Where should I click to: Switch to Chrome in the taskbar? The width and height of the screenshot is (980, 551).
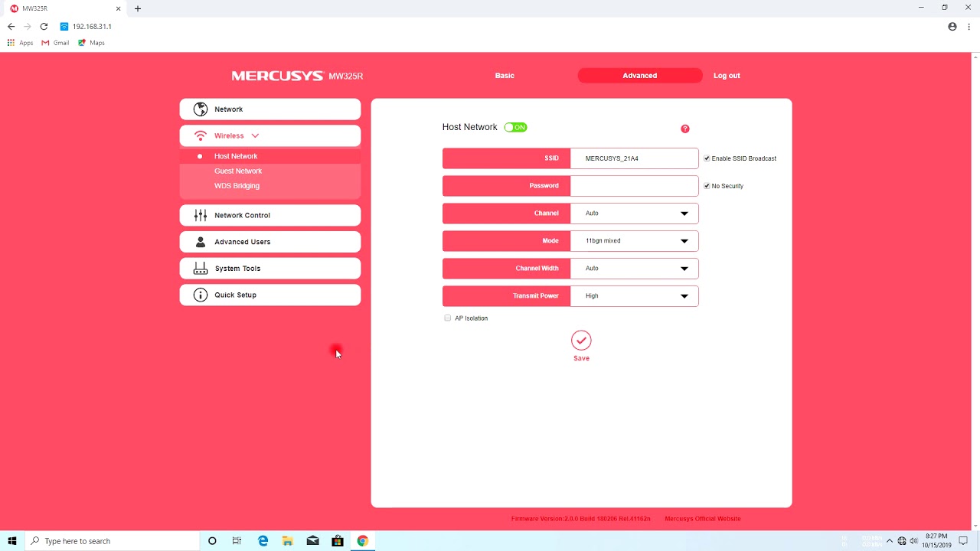(x=363, y=541)
